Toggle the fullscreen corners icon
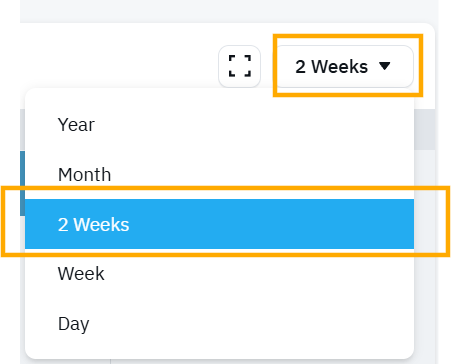Viewport: 451px width, 364px height. (x=239, y=66)
